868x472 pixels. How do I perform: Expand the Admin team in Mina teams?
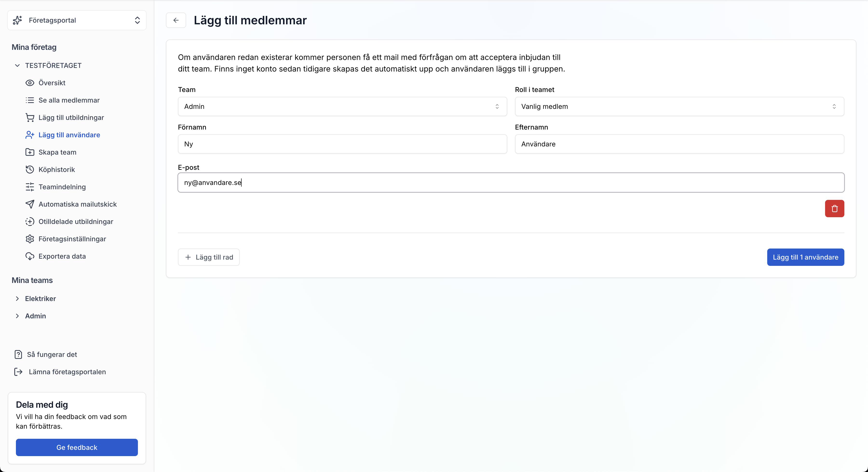[17, 316]
